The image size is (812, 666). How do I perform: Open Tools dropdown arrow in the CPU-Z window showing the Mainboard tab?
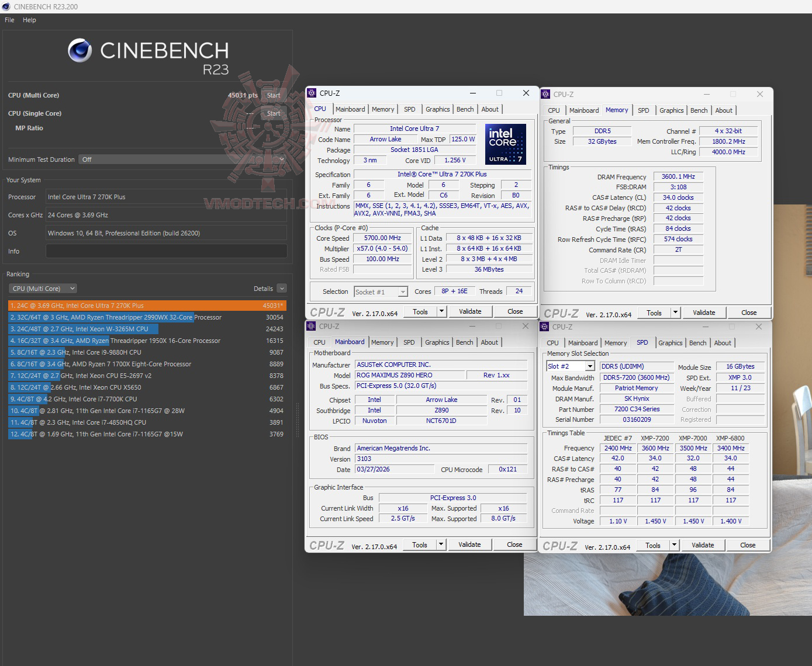tap(441, 545)
